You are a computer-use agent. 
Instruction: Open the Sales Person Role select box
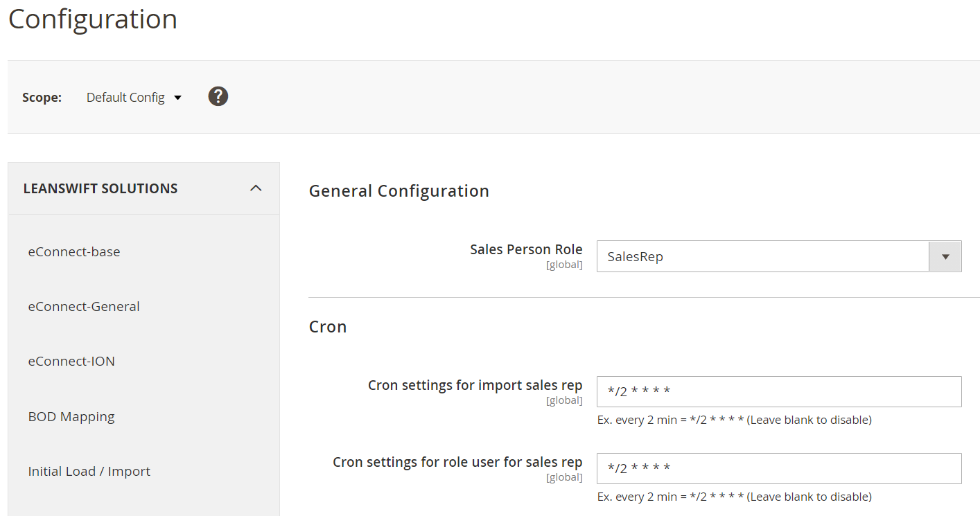tap(762, 256)
